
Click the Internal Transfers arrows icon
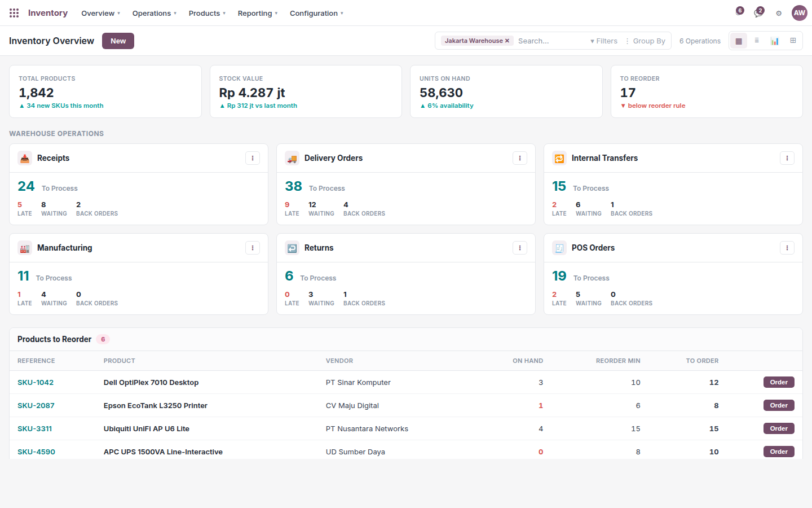[559, 159]
